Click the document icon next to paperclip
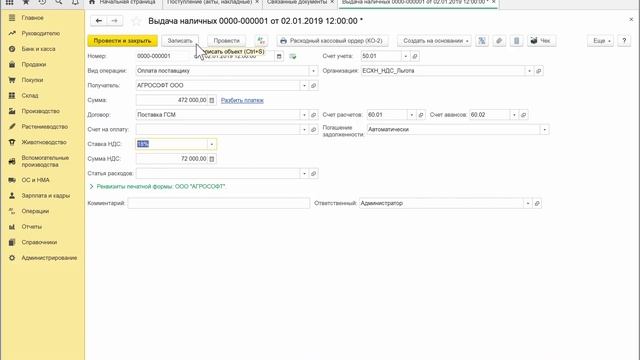 (516, 41)
